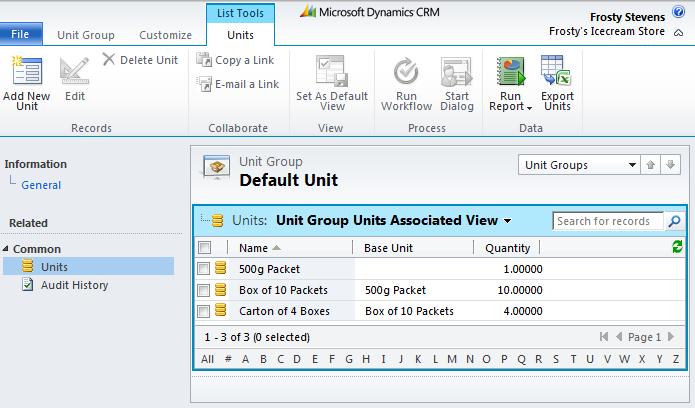Open the File tab
The height and width of the screenshot is (408, 695).
click(x=21, y=34)
